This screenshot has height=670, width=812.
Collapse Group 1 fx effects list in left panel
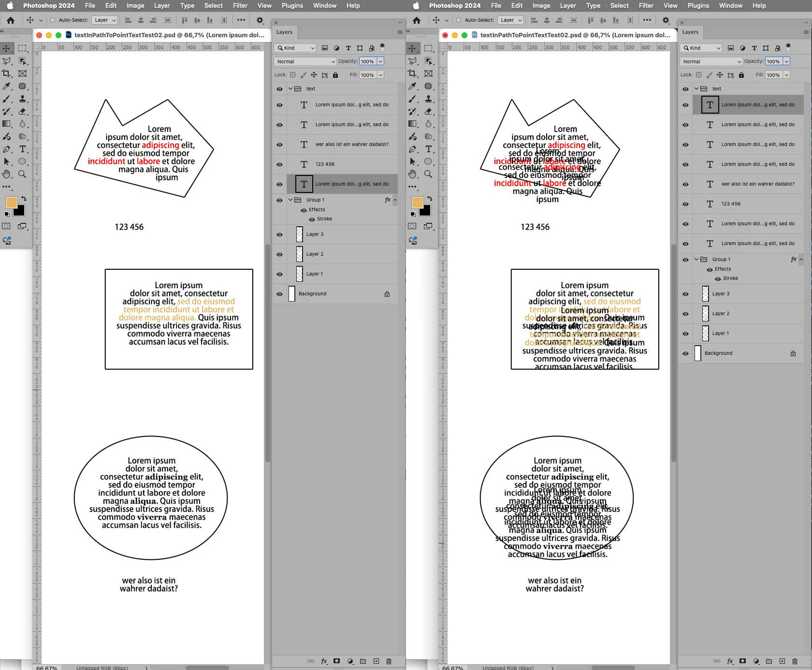pos(395,200)
